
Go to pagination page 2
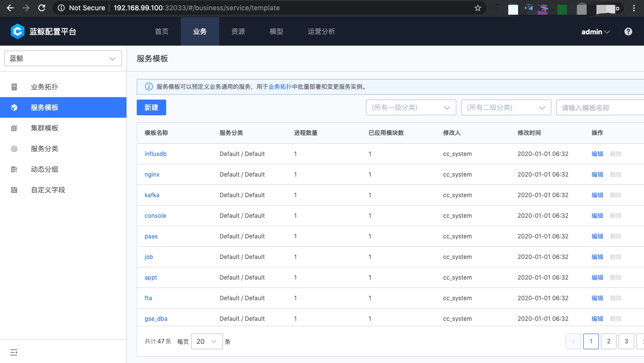click(x=609, y=341)
